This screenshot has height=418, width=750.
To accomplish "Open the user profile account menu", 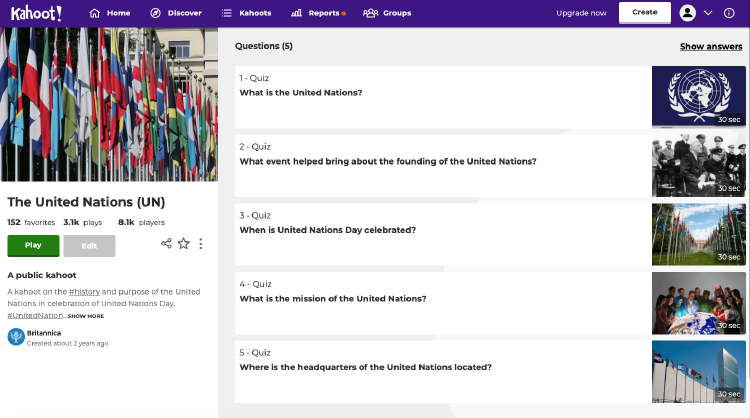I will pos(695,13).
